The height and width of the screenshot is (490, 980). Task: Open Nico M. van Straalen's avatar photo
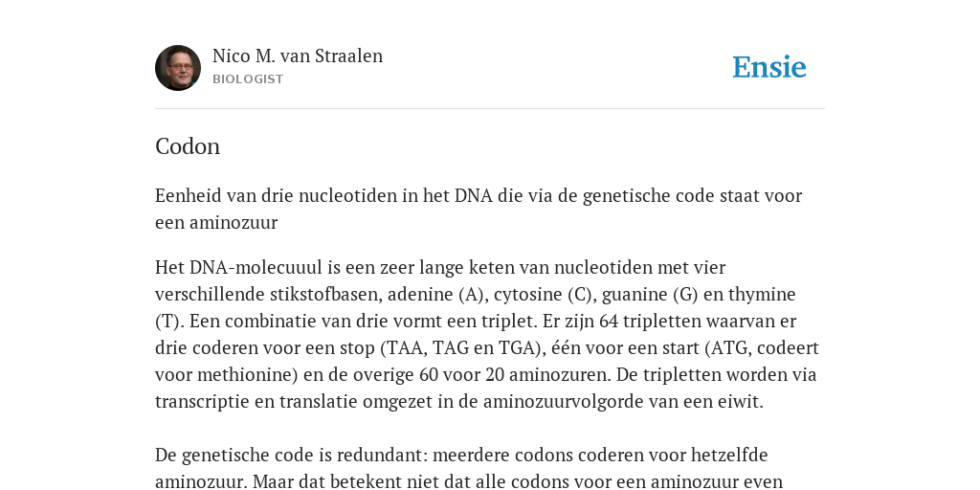[x=178, y=68]
